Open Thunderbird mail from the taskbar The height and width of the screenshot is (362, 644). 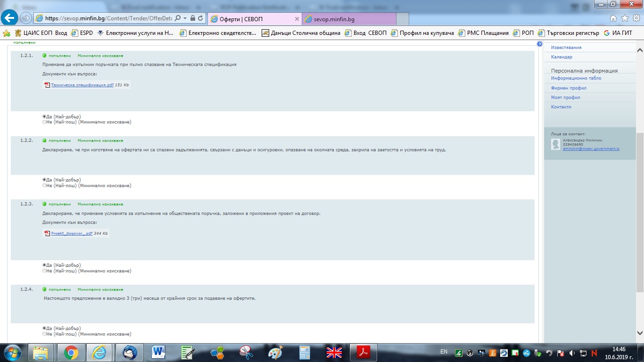tap(130, 353)
